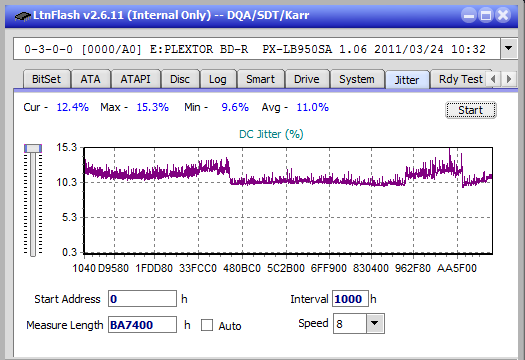Open the Log tab
Screen dimensions: 525x360
tap(218, 79)
